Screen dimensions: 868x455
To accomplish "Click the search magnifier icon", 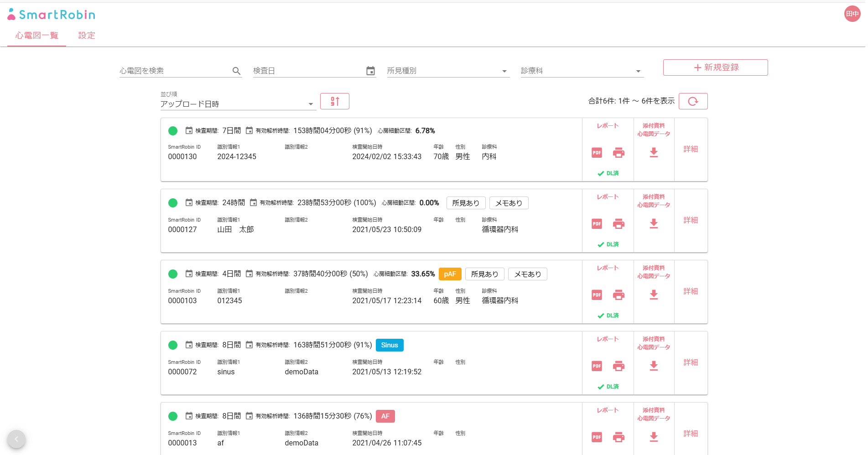I will 236,71.
